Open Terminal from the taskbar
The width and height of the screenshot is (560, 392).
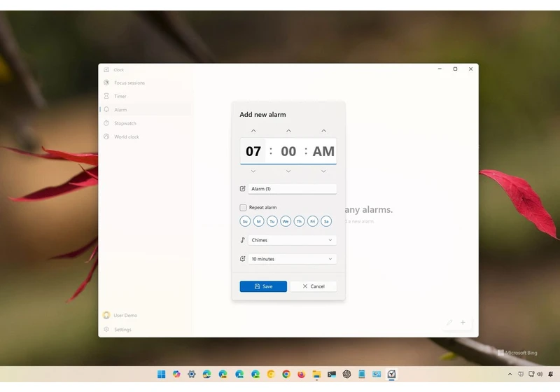pyautogui.click(x=332, y=374)
